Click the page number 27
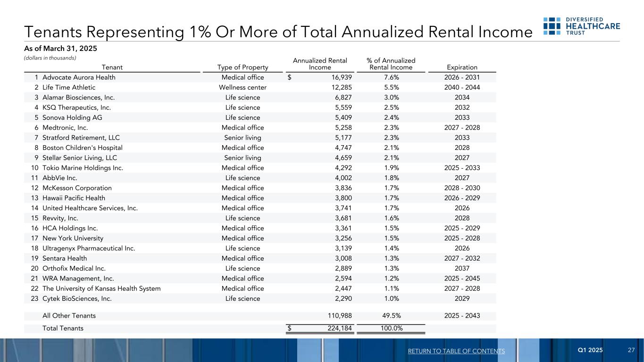 click(631, 350)
